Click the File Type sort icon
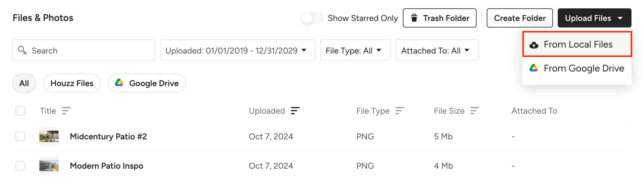This screenshot has height=180, width=644. coord(399,111)
